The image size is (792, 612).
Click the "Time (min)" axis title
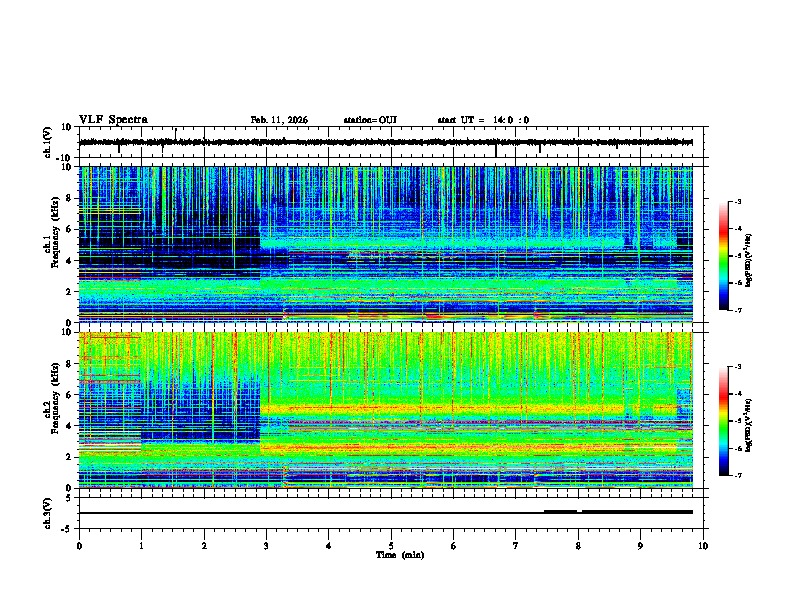400,555
